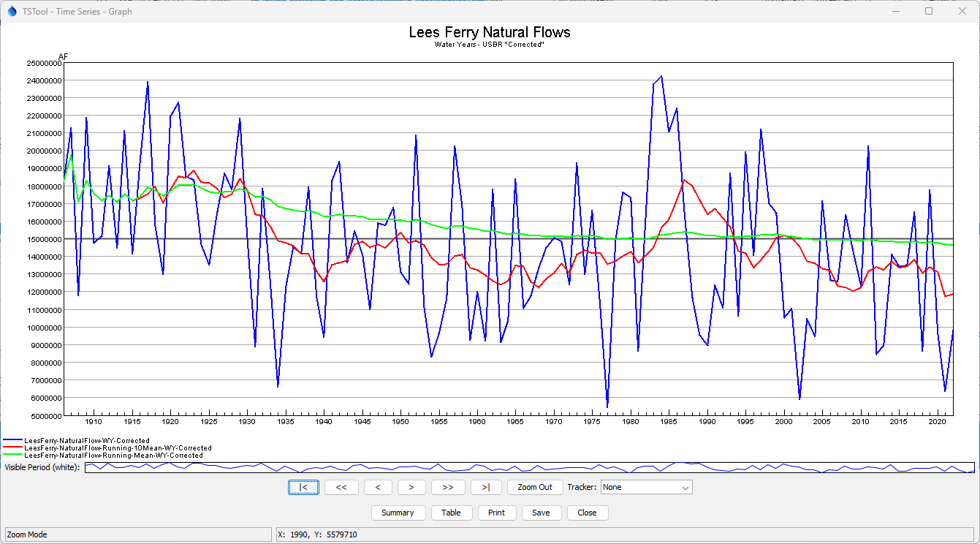Click the subtitle Water Years - USBR "Corrected"
The width and height of the screenshot is (980, 544).
tap(490, 45)
